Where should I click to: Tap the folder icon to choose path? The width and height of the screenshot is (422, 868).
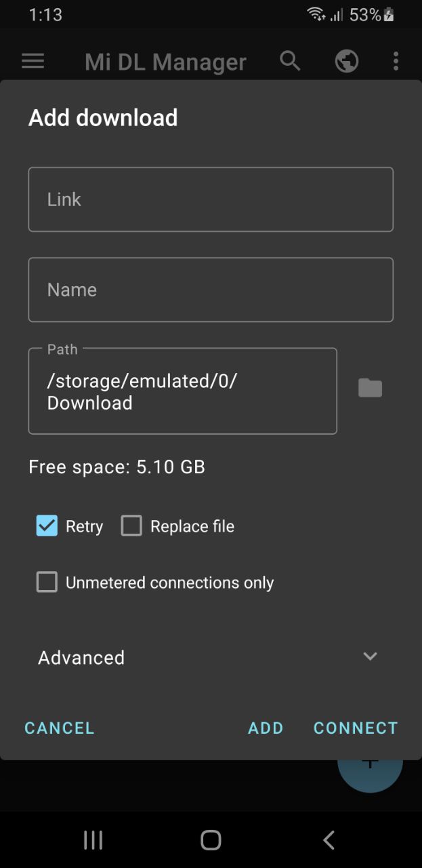pyautogui.click(x=370, y=389)
